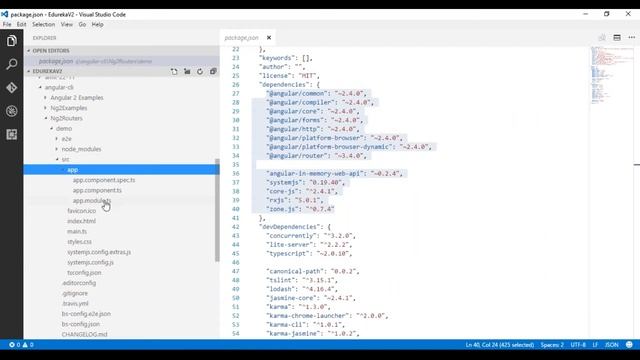The height and width of the screenshot is (360, 640).
Task: Open the Selection menu
Action: 43,24
